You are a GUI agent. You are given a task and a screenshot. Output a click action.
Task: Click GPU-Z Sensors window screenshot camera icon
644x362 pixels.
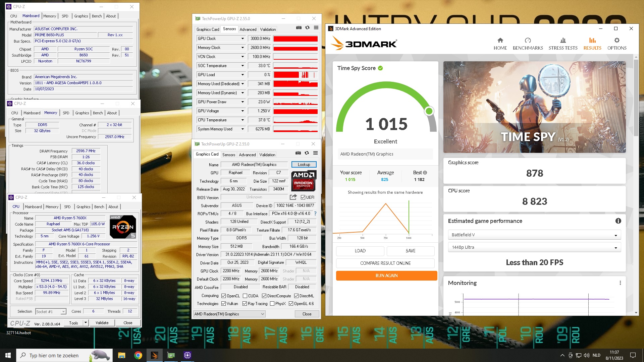[x=299, y=28]
